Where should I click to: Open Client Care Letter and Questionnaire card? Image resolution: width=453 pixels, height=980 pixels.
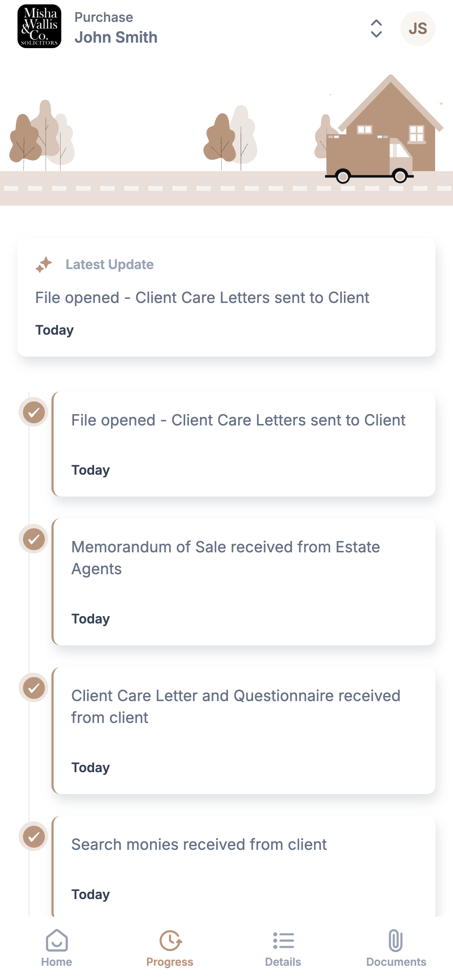(243, 730)
